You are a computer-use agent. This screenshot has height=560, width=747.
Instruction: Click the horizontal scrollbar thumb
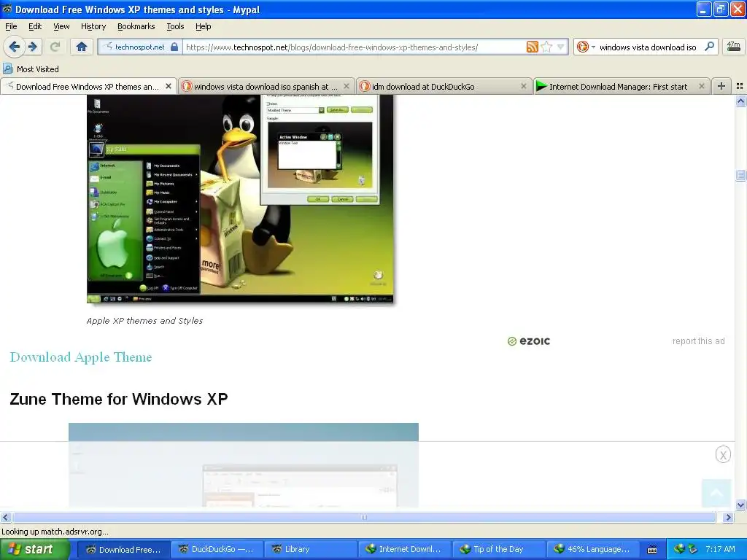click(x=364, y=517)
